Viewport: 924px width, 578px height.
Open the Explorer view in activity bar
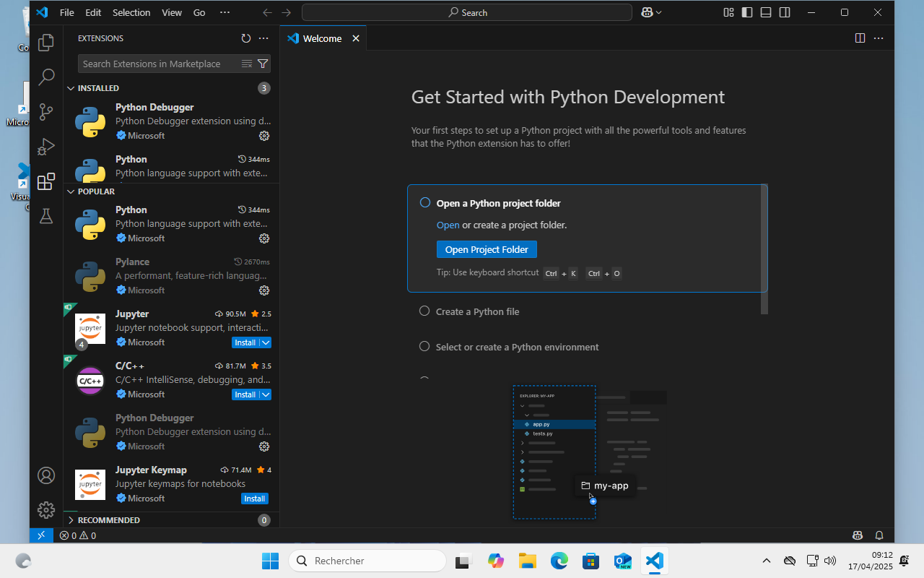tap(46, 43)
